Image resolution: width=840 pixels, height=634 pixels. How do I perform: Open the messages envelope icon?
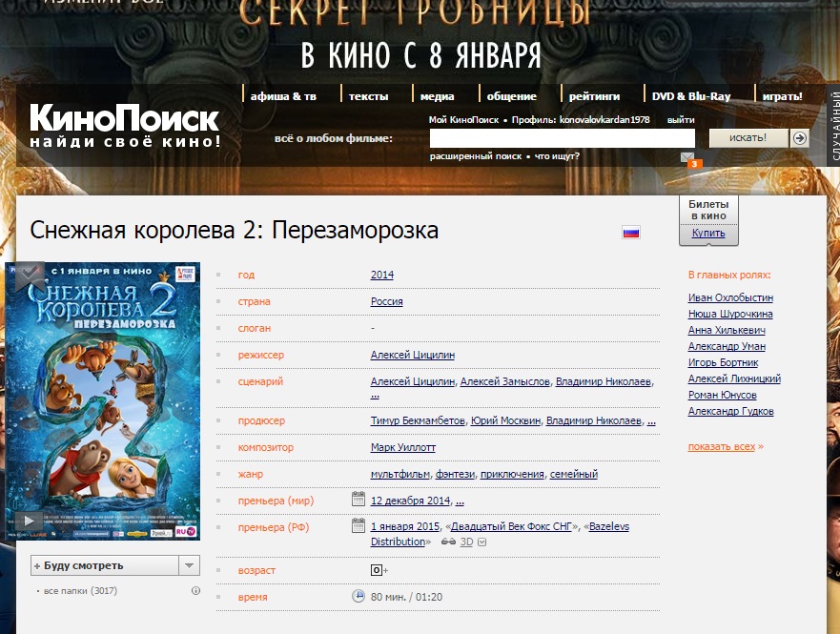[x=687, y=157]
